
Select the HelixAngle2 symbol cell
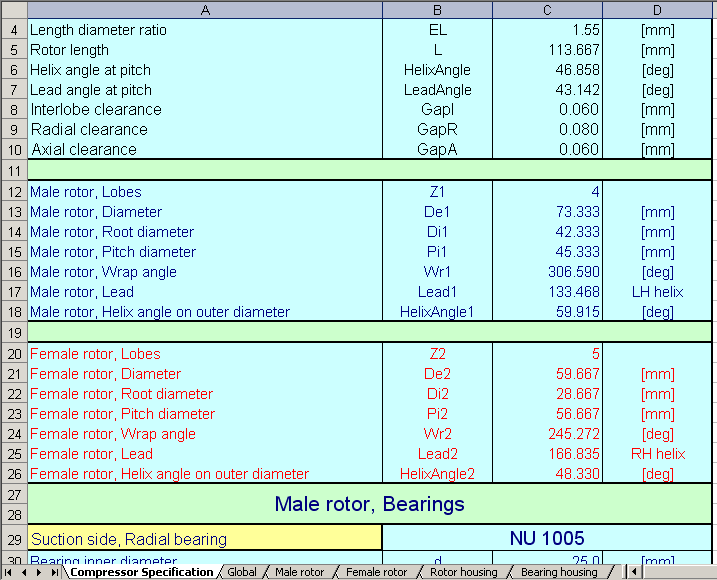[x=437, y=474]
